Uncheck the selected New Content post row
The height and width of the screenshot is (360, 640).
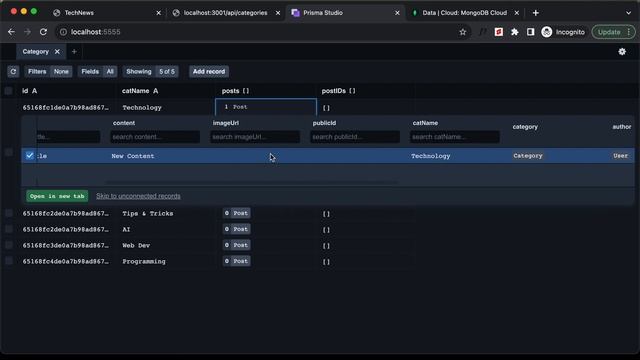point(29,156)
